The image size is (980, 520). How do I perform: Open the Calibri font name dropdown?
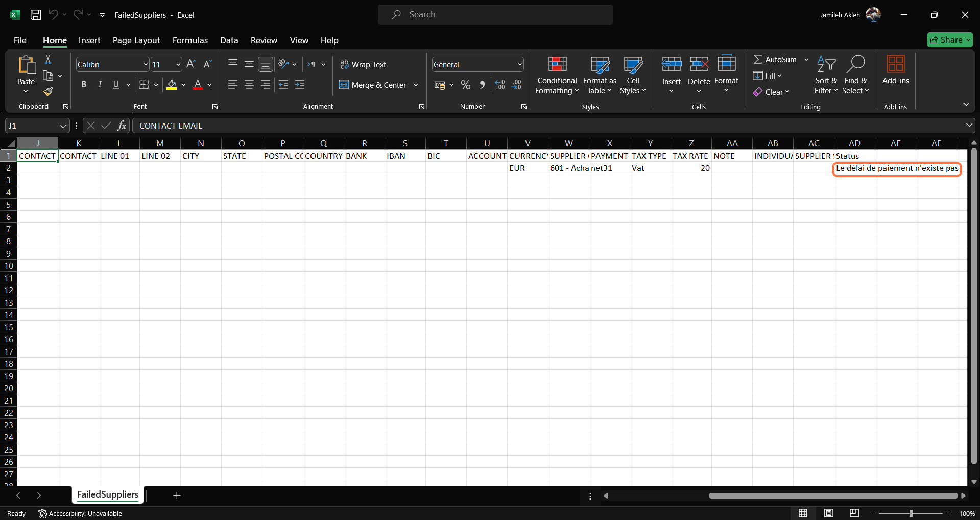tap(146, 64)
